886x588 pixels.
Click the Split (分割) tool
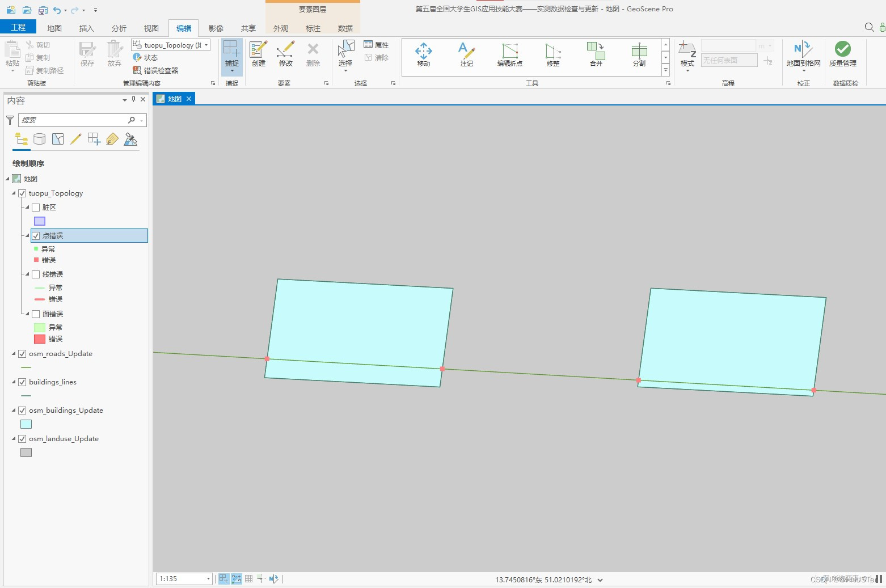[x=639, y=55]
